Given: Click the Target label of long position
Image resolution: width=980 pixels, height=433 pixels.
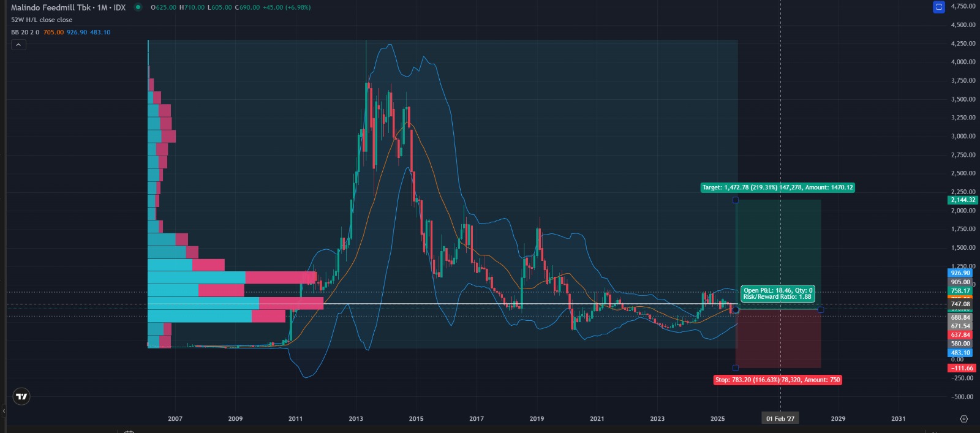Looking at the screenshot, I should pyautogui.click(x=777, y=187).
